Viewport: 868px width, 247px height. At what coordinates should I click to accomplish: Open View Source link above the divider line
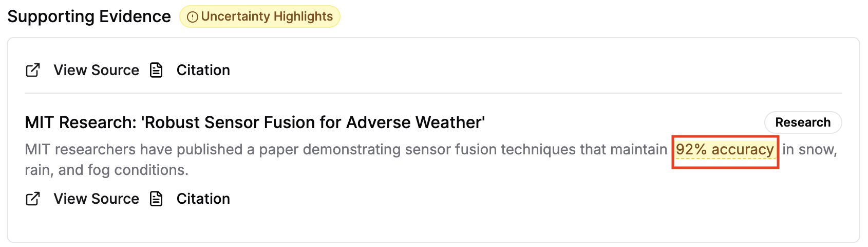tap(96, 70)
